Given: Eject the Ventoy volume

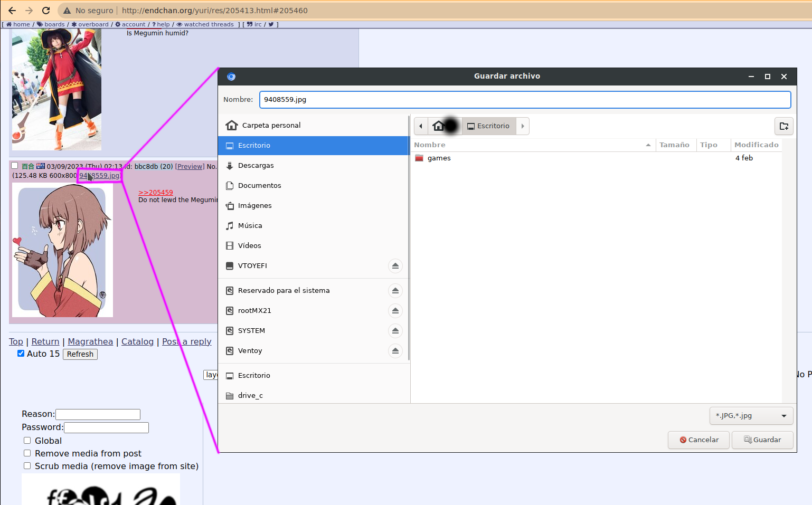Looking at the screenshot, I should pos(395,351).
